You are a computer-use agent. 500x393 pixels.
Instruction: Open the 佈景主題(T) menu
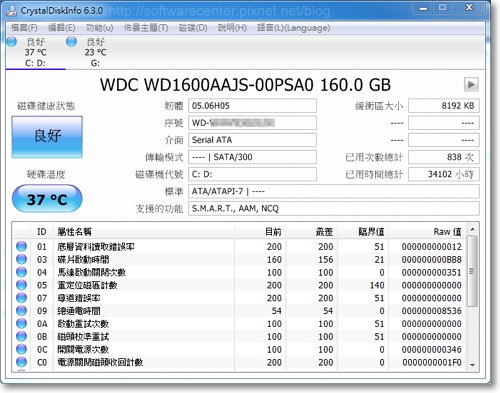[146, 28]
